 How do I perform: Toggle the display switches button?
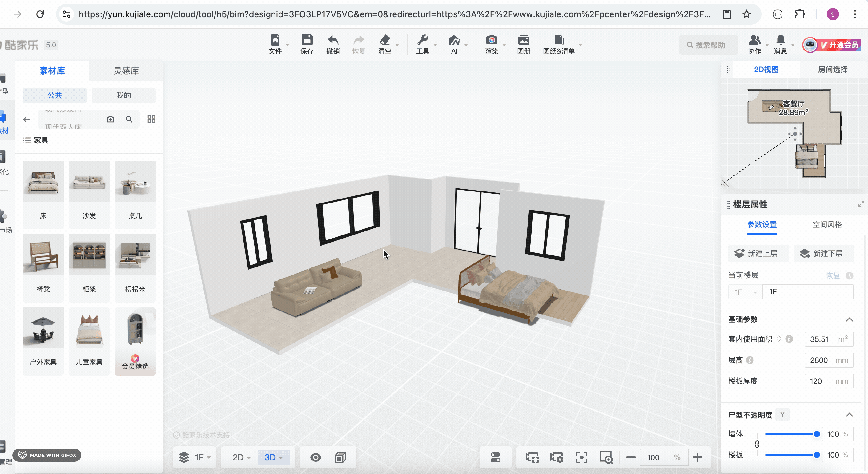pyautogui.click(x=495, y=457)
